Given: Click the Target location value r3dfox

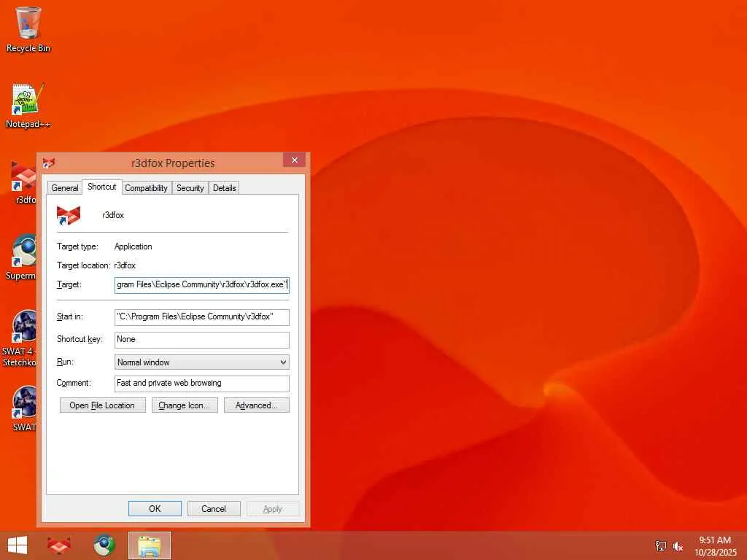Looking at the screenshot, I should [125, 265].
